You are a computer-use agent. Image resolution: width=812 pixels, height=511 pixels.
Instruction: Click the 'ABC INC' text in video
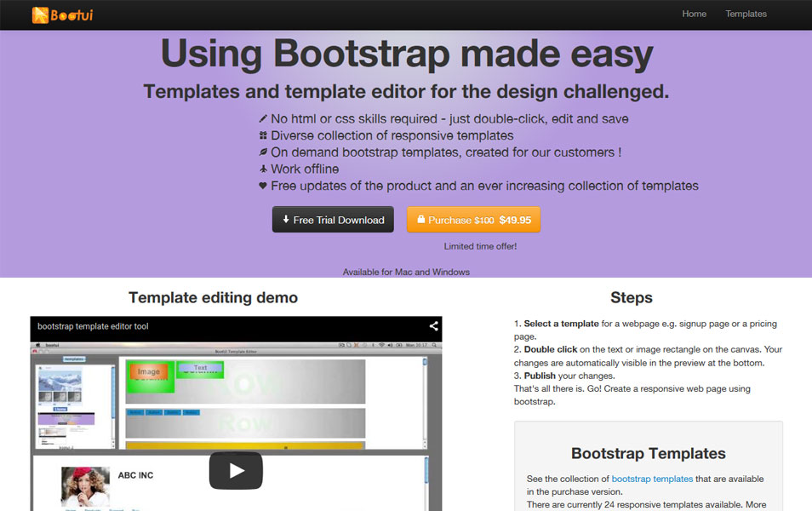(135, 475)
